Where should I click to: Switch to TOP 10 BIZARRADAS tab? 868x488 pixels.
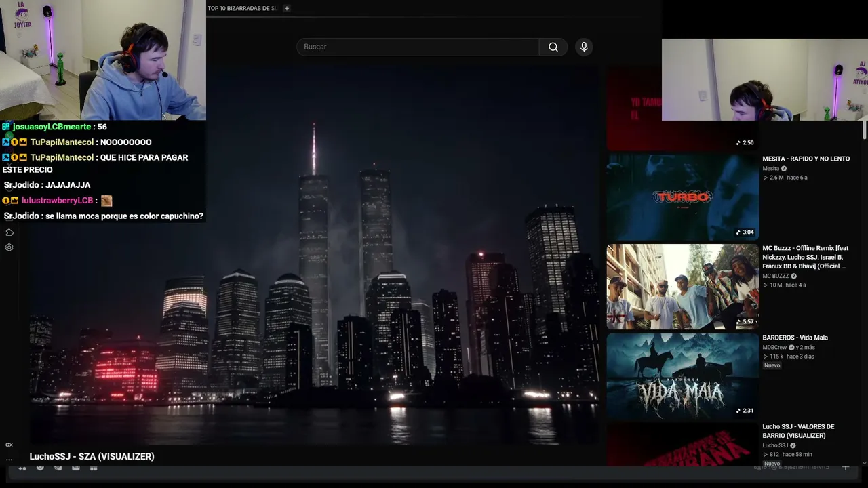242,8
